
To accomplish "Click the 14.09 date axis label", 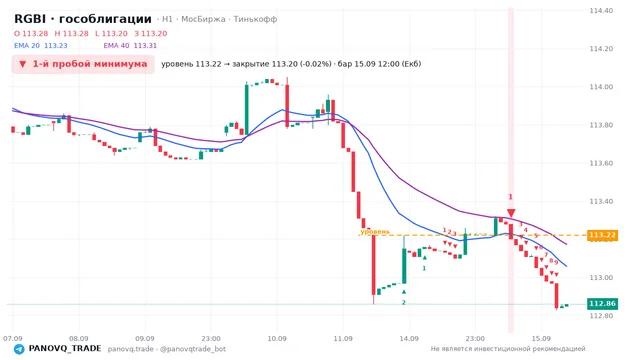I will (x=409, y=339).
